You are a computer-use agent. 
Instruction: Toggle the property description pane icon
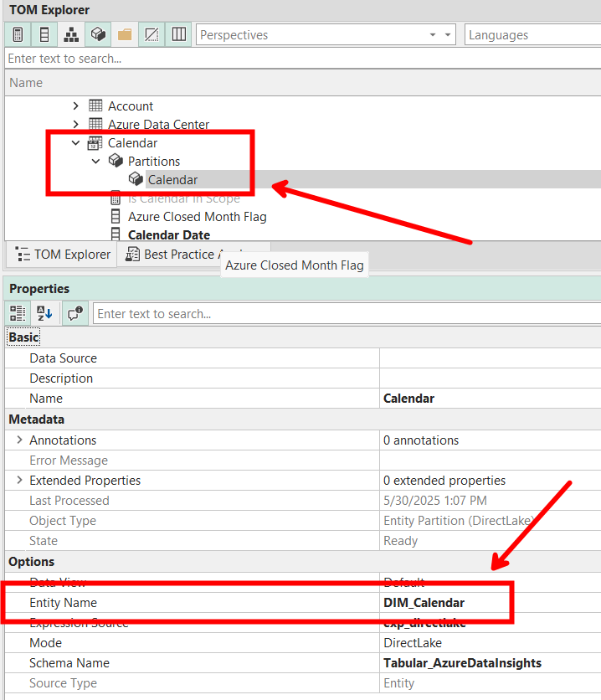[74, 314]
